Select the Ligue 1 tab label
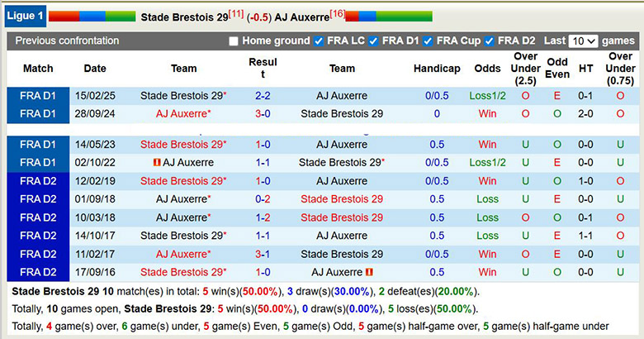 tap(25, 16)
